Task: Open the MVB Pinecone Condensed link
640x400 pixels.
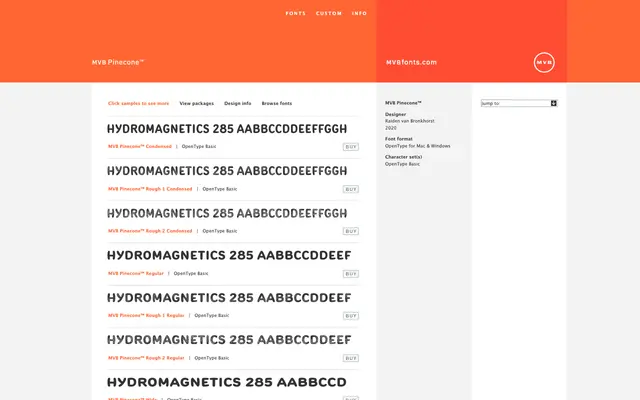Action: [140, 146]
